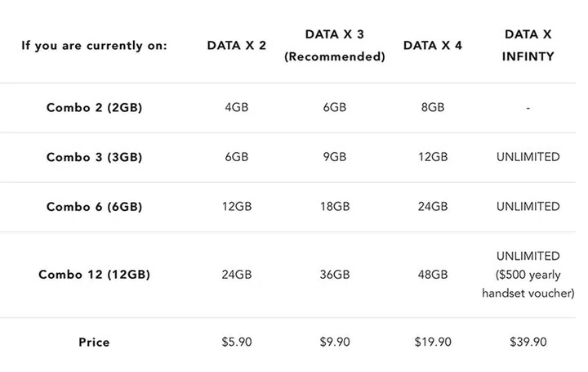Click the 9GB cell for Combo 3

coord(334,157)
